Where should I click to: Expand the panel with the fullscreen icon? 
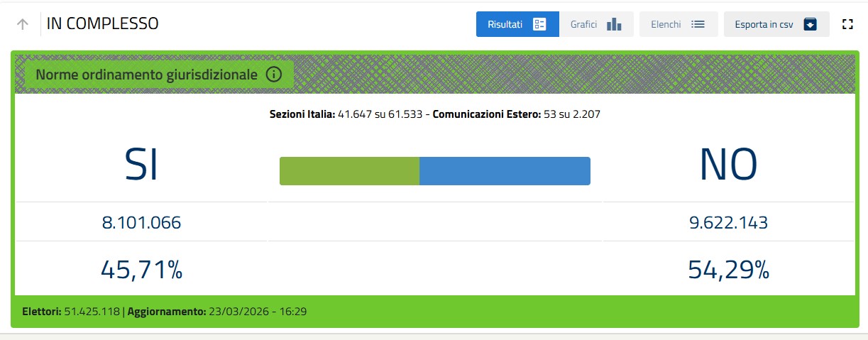point(846,24)
